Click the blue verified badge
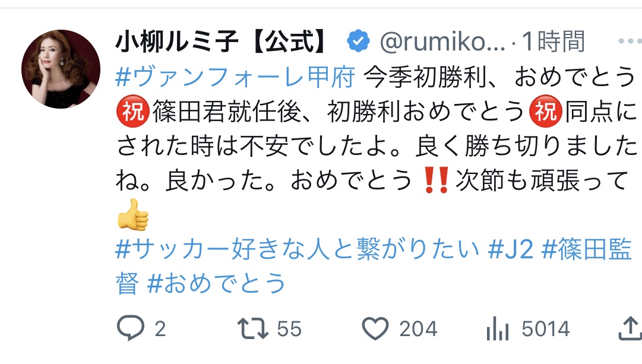This screenshot has height=364, width=642. coord(358,42)
